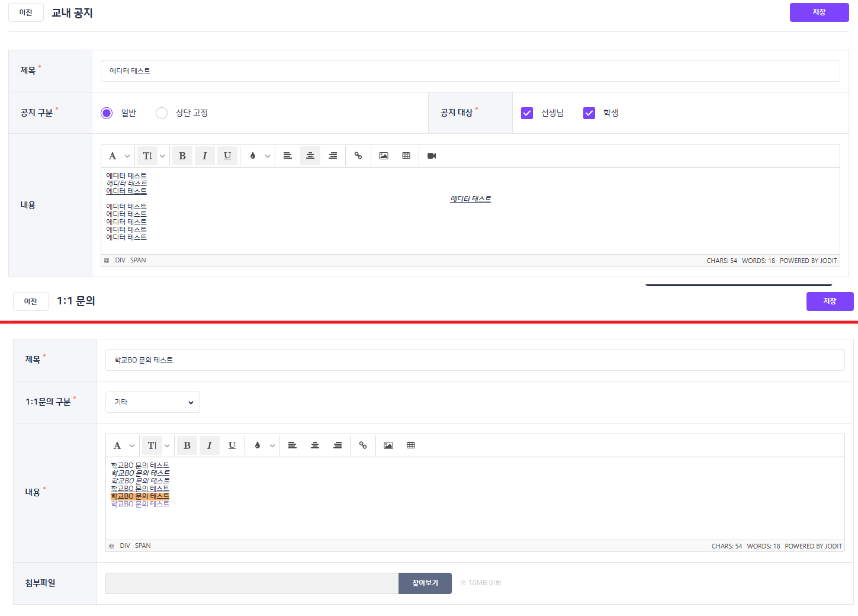Click the insert video icon

pyautogui.click(x=432, y=156)
